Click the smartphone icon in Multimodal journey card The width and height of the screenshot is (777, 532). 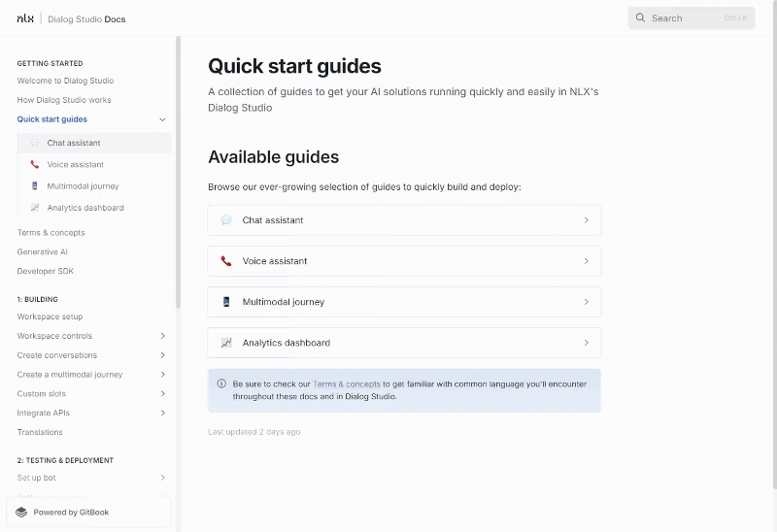pyautogui.click(x=226, y=302)
